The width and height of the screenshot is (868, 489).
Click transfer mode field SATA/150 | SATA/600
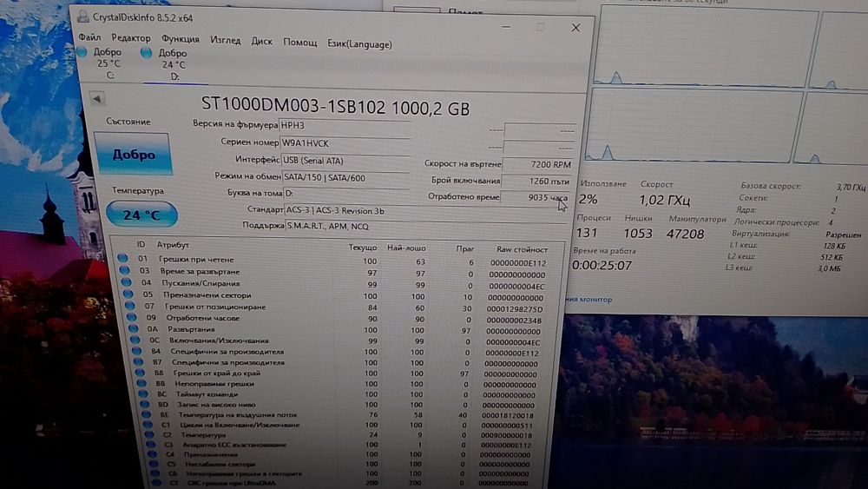(x=346, y=178)
